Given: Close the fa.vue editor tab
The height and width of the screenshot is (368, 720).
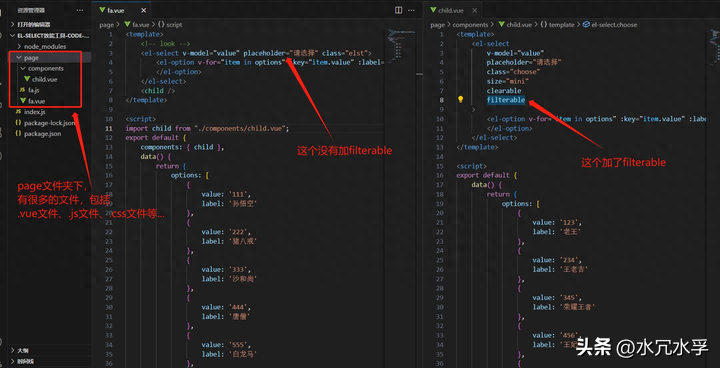Looking at the screenshot, I should coord(144,10).
